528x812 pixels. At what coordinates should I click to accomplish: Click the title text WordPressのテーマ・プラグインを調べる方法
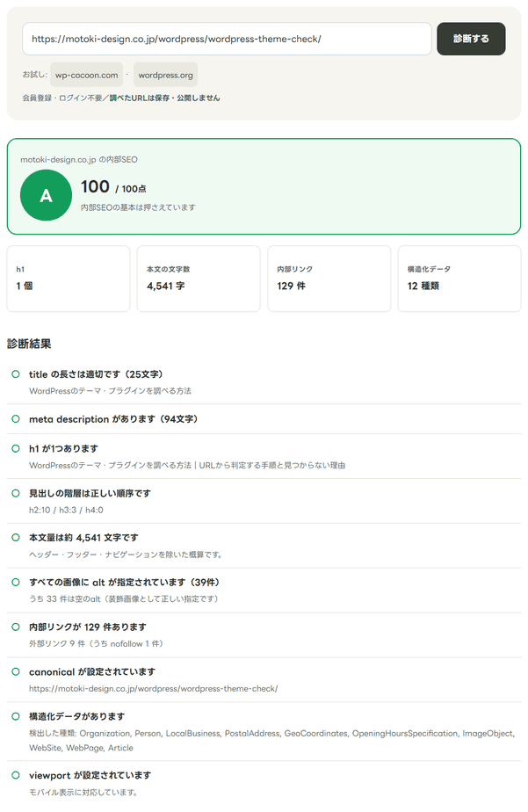click(x=111, y=391)
